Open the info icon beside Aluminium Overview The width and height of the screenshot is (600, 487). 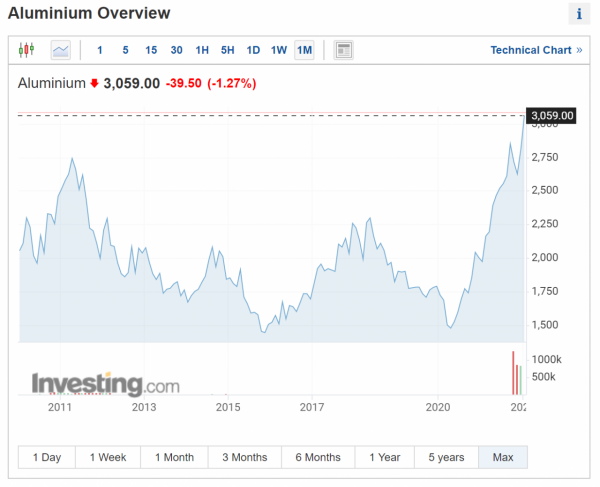[x=579, y=14]
